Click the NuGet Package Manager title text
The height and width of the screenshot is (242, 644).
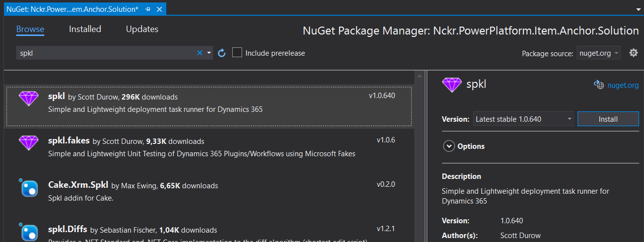[471, 31]
